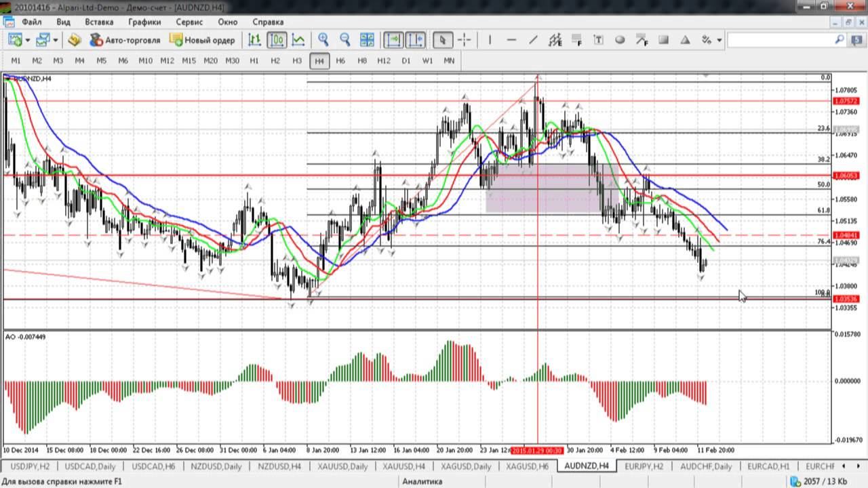
Task: Pick the horizontal line drawing tool
Action: 511,40
